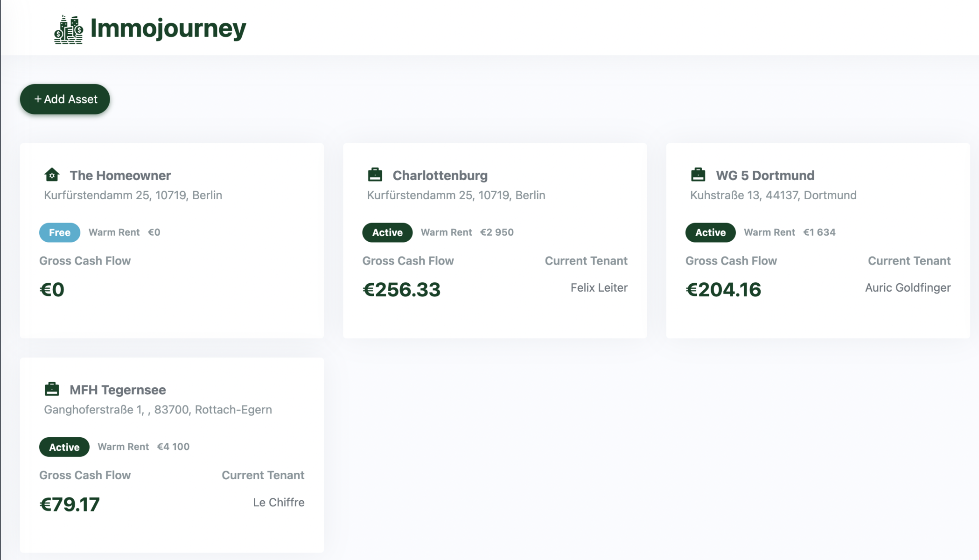Open The Homeowner asset title
The height and width of the screenshot is (560, 979).
[120, 175]
